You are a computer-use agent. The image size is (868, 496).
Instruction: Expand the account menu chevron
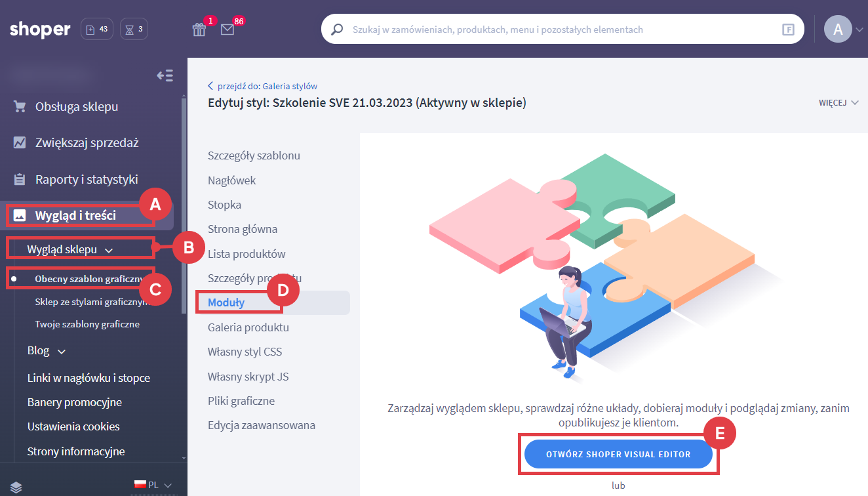coord(859,30)
